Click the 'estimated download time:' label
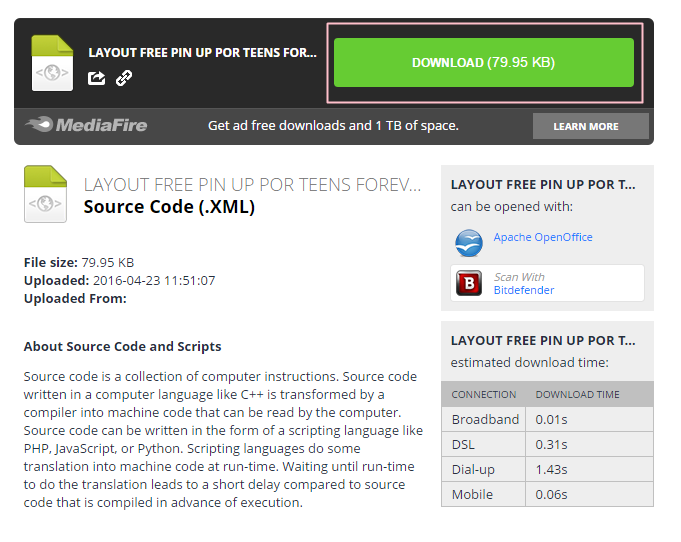Screen dimensions: 681x542 [529, 363]
